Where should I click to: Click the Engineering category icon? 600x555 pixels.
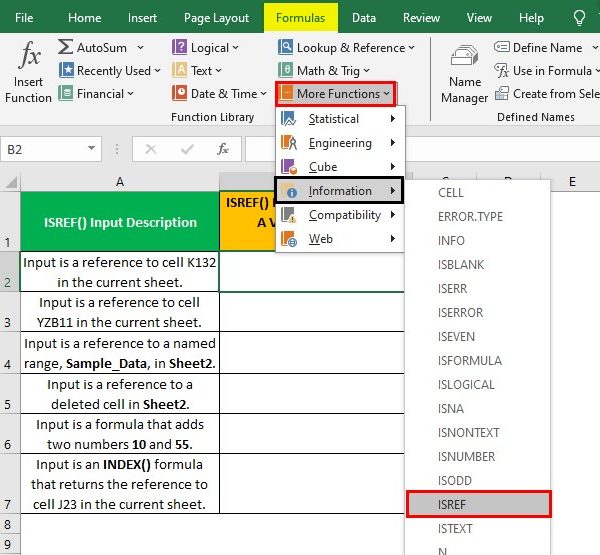[289, 142]
